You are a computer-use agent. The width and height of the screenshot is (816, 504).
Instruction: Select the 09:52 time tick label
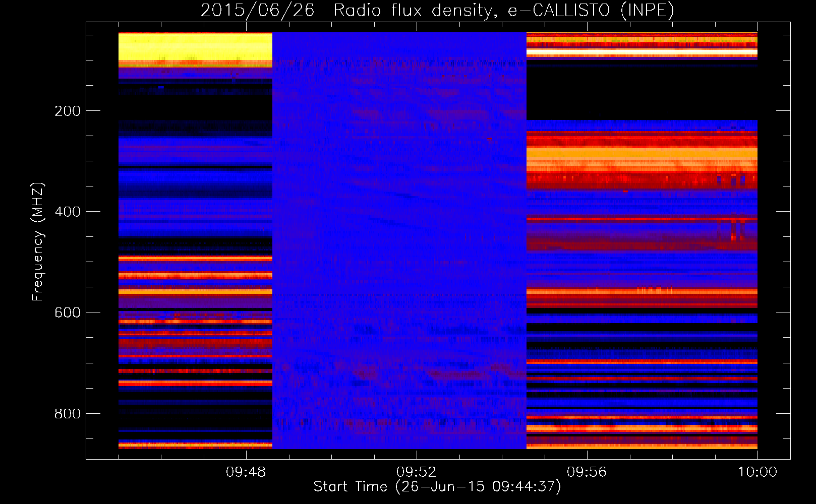(416, 472)
